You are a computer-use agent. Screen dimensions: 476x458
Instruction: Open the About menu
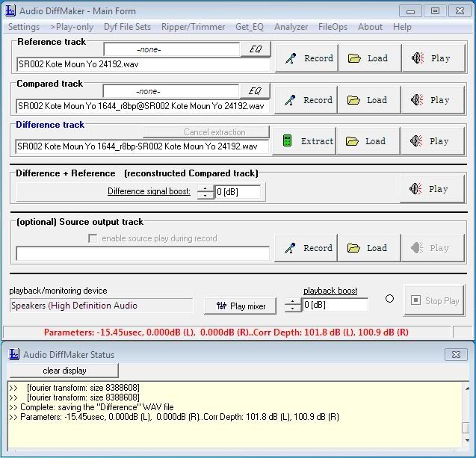pyautogui.click(x=370, y=27)
